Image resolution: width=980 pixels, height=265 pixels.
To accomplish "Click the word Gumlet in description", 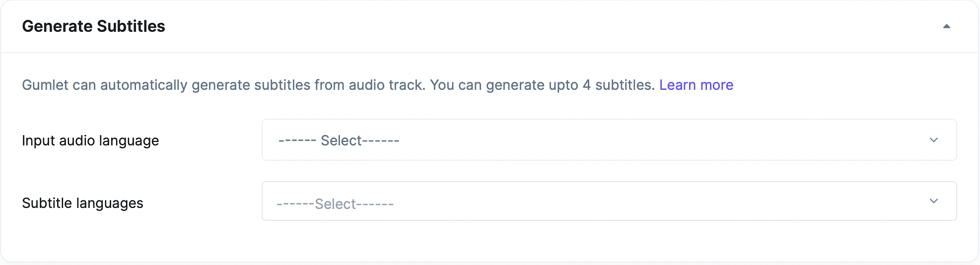I will tap(45, 85).
